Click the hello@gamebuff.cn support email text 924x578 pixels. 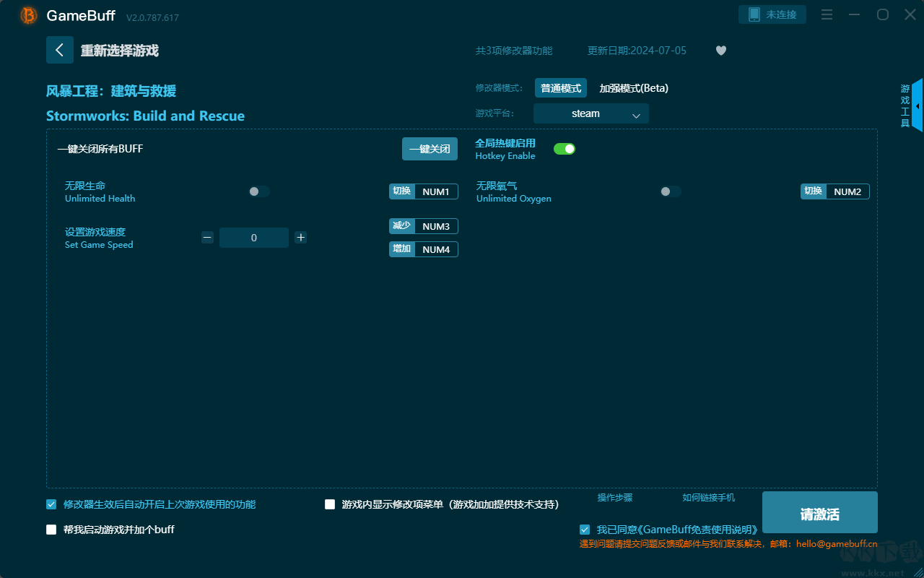(x=837, y=544)
